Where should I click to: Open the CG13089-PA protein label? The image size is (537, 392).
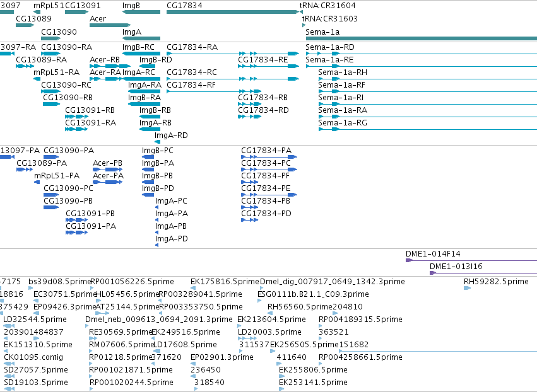(42, 163)
